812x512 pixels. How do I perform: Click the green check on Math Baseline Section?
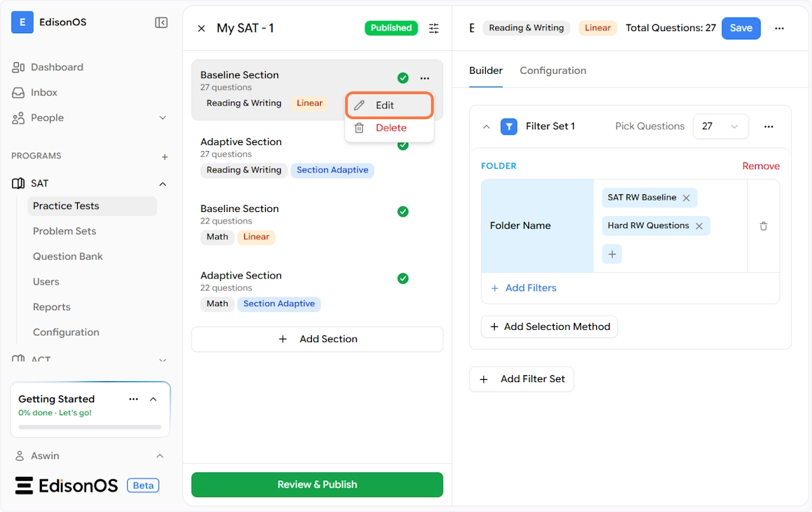(403, 212)
